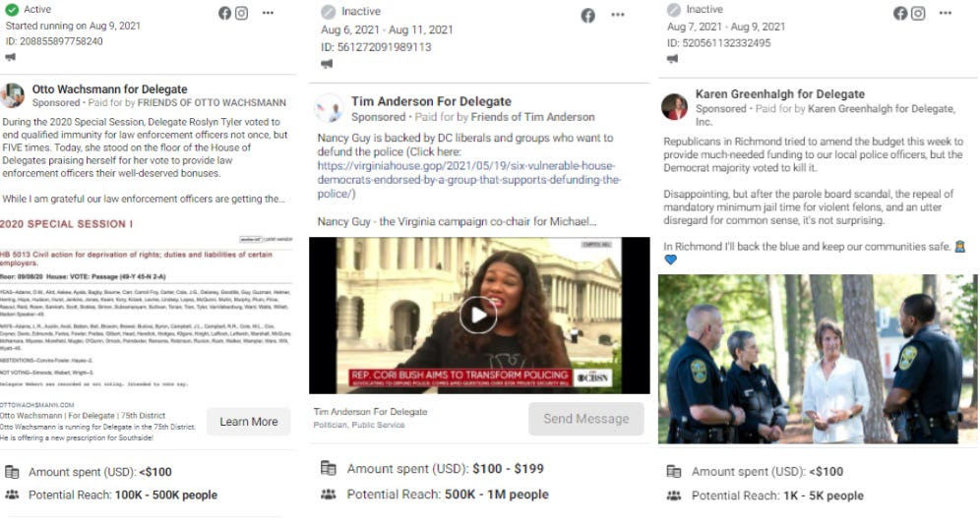The width and height of the screenshot is (980, 523).
Task: Play the Cori Bush video
Action: pyautogui.click(x=478, y=316)
